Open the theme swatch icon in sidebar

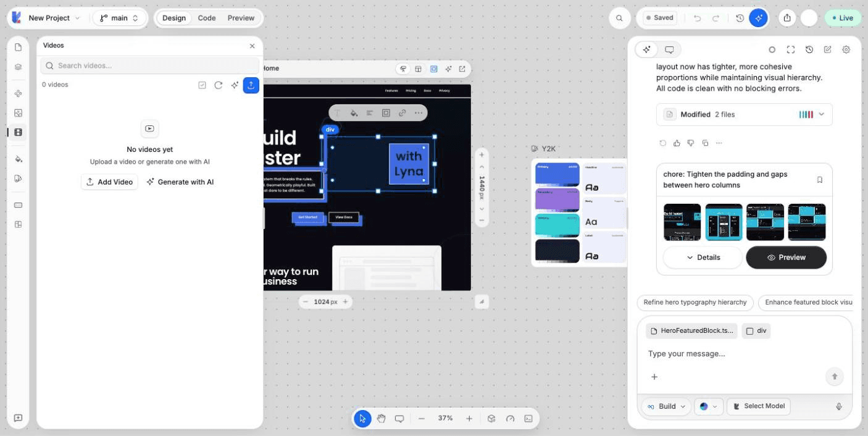[x=18, y=178]
